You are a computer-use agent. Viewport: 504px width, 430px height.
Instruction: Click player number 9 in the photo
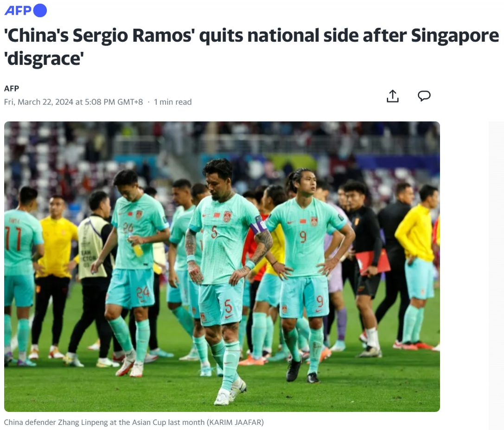[307, 273]
